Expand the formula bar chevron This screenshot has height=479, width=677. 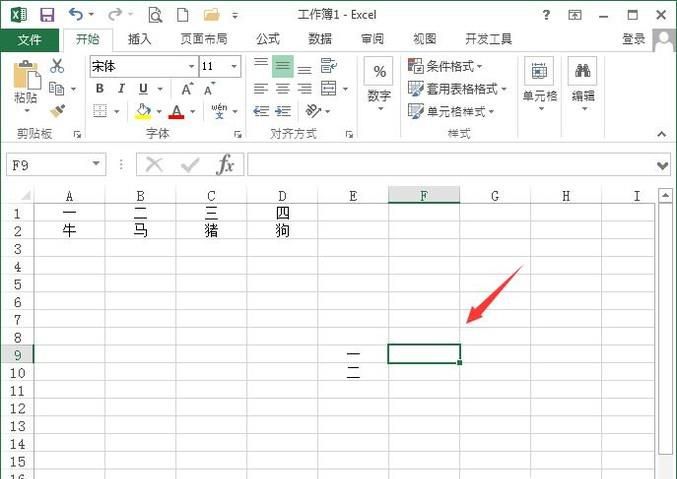663,165
